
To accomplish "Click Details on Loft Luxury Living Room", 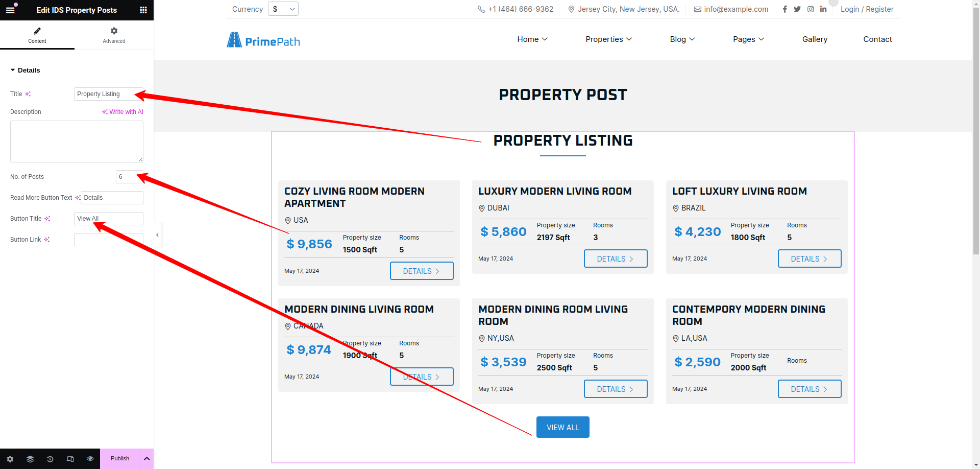I will (x=810, y=259).
